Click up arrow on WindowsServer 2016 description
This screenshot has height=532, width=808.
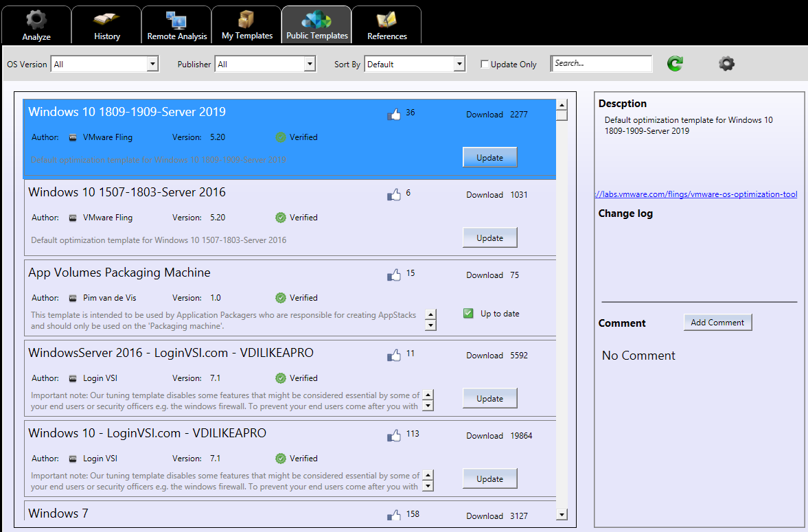[x=427, y=395]
